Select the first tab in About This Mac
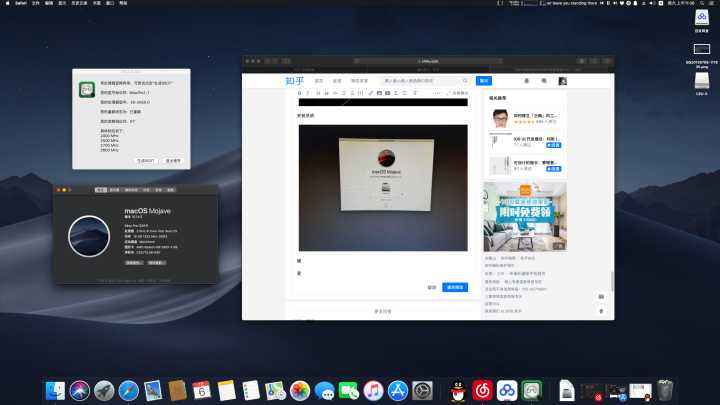This screenshot has height=405, width=720. coord(101,190)
